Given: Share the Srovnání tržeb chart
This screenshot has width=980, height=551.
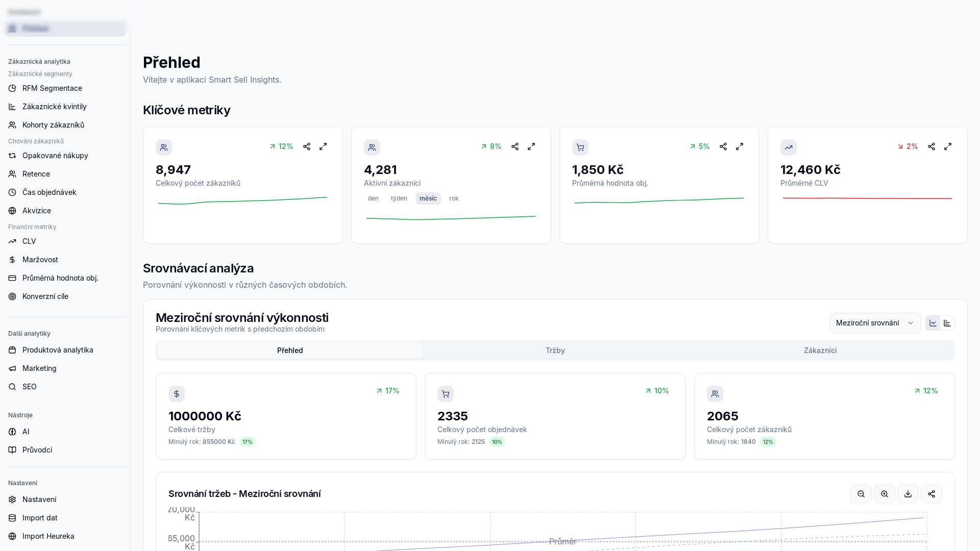Looking at the screenshot, I should click(932, 494).
